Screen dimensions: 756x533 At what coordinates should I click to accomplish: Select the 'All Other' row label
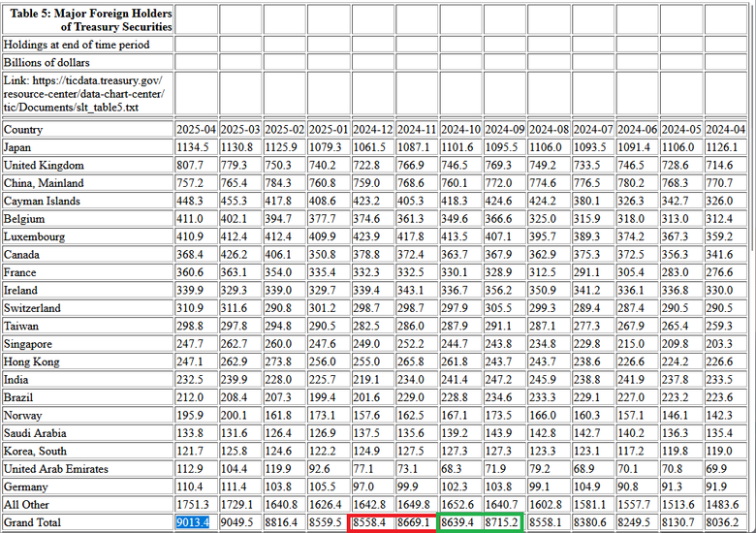coord(26,504)
